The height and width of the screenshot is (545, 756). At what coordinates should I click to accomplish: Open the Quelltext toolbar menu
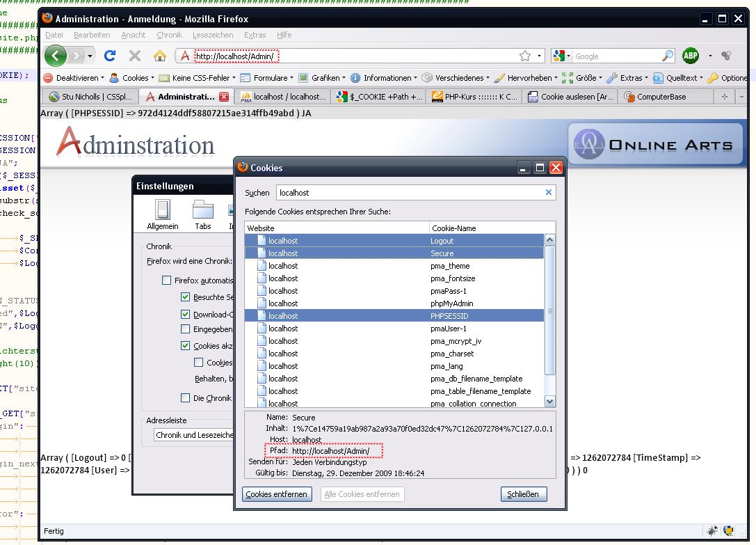tap(678, 78)
